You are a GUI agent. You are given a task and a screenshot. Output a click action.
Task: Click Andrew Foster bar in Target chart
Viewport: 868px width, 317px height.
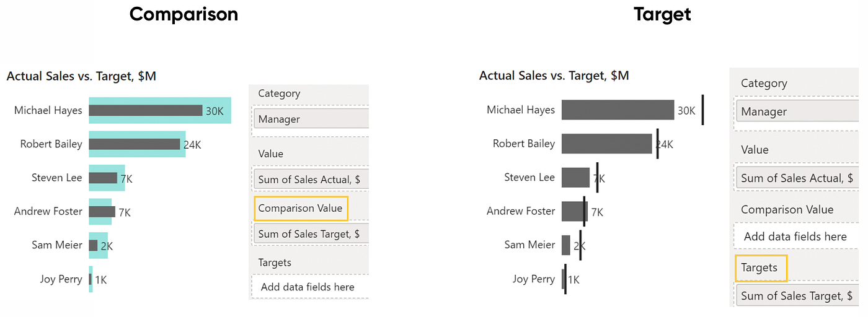573,211
